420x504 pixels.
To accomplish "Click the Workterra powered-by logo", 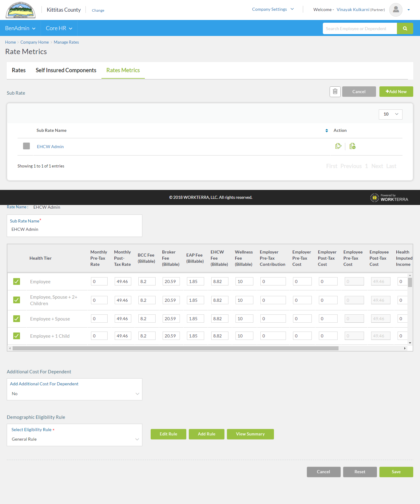I will point(389,198).
